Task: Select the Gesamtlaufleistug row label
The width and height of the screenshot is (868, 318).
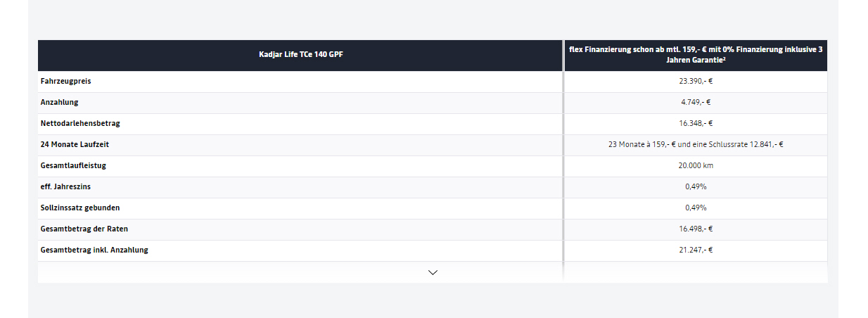Action: (73, 166)
